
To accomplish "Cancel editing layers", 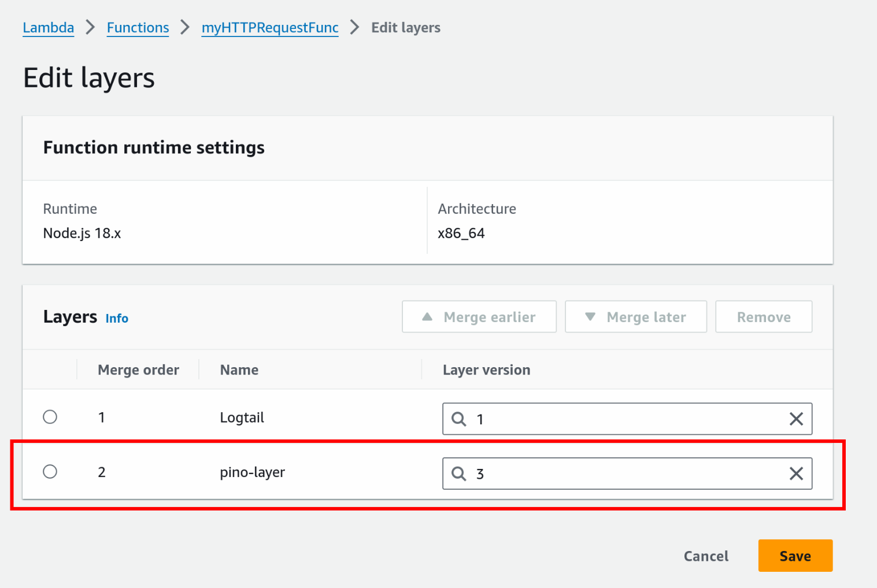I will 706,556.
